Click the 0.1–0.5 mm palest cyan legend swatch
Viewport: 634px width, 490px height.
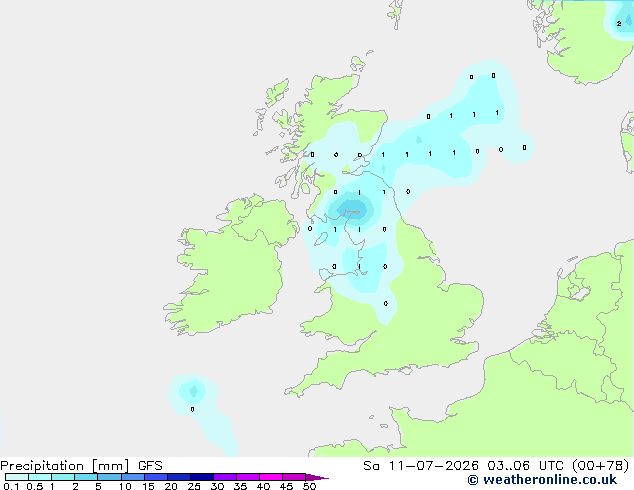pos(17,477)
